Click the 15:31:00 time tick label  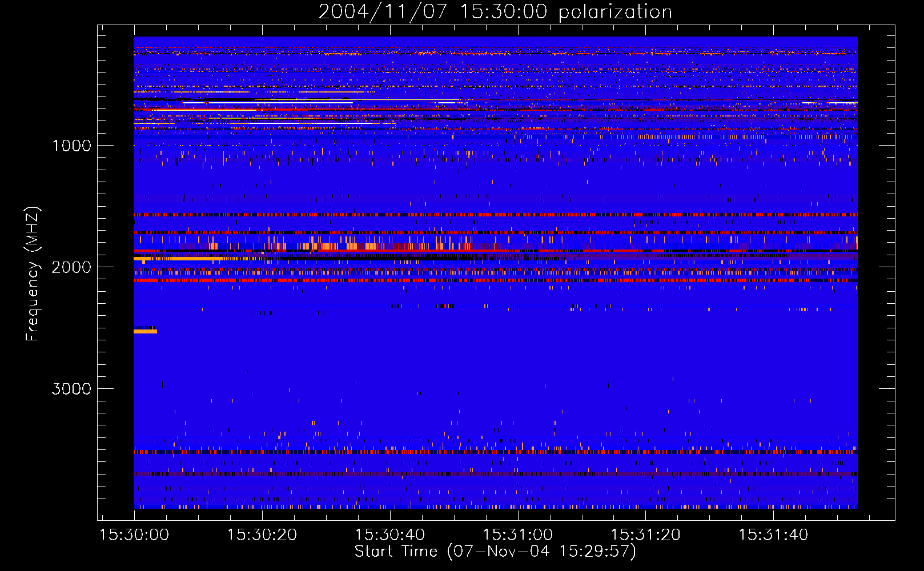(518, 535)
